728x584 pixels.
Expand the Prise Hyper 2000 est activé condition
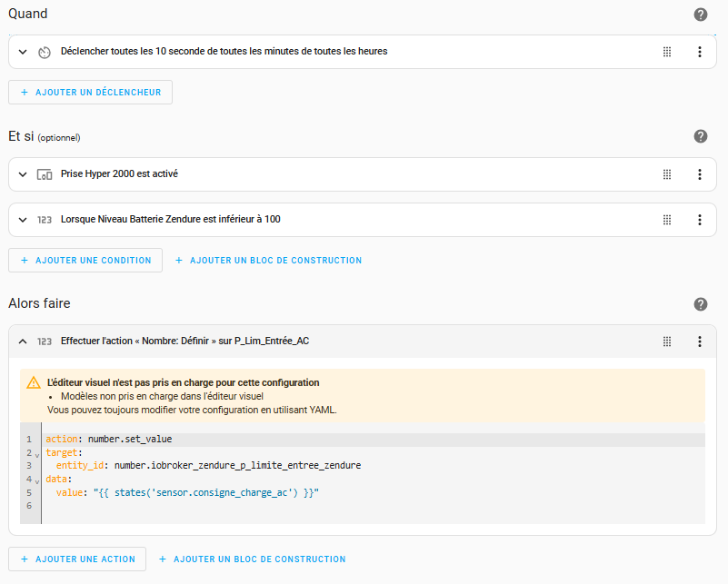click(23, 174)
